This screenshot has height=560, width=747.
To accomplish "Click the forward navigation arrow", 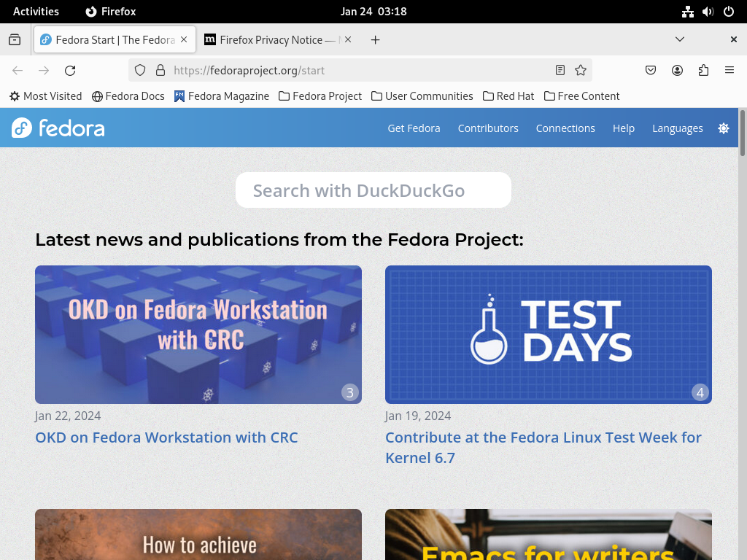I will pyautogui.click(x=44, y=71).
